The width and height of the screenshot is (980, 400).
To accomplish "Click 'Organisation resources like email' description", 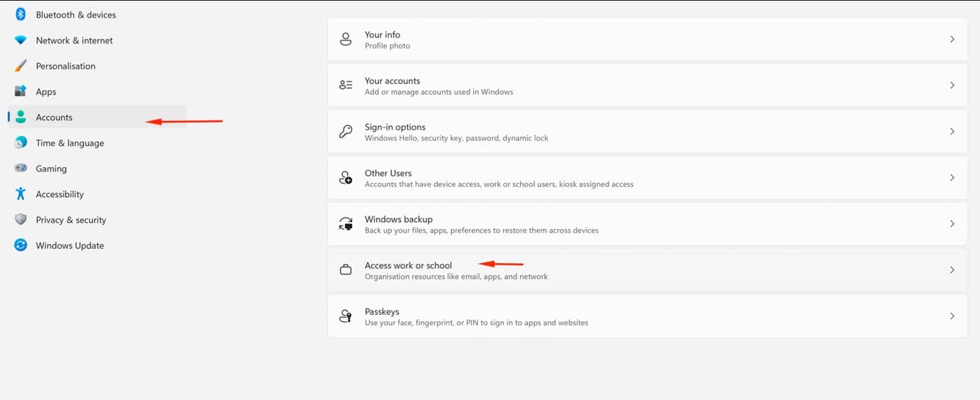I will click(456, 277).
